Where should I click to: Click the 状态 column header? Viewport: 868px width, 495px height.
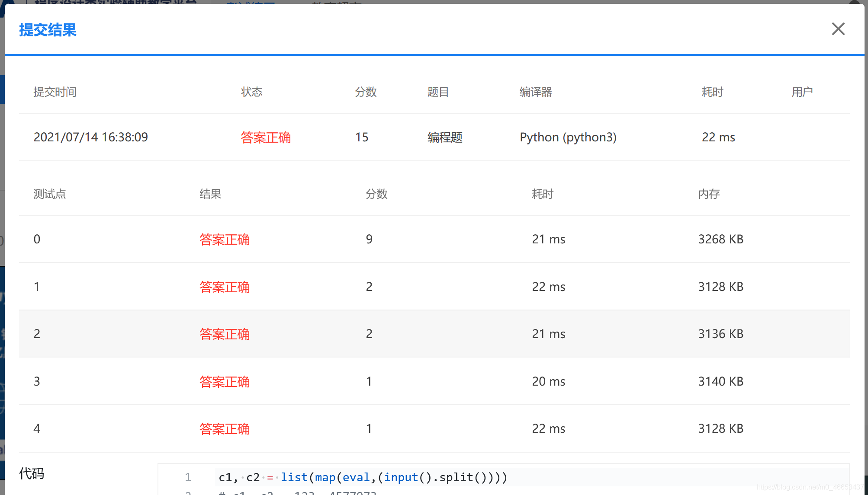251,92
